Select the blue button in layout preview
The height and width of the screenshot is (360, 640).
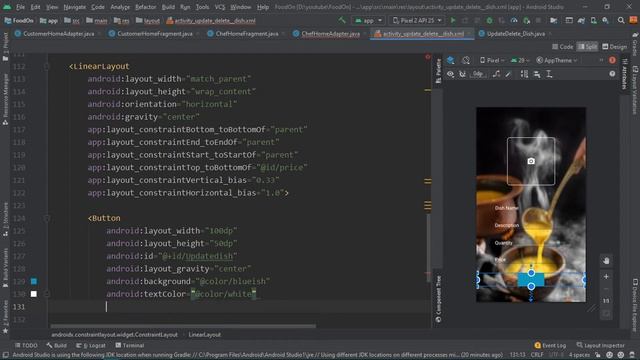tap(531, 280)
